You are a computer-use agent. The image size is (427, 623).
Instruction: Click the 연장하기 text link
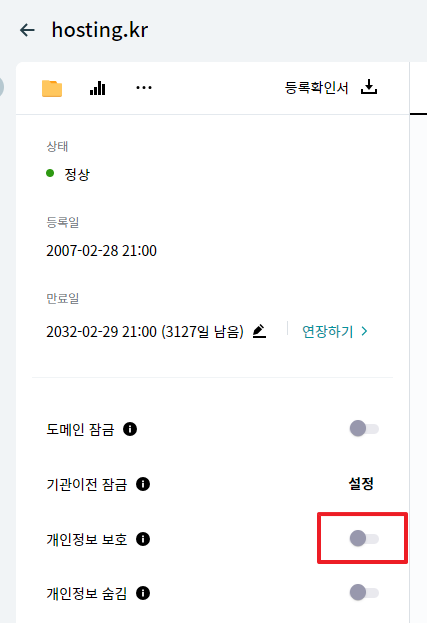point(328,331)
